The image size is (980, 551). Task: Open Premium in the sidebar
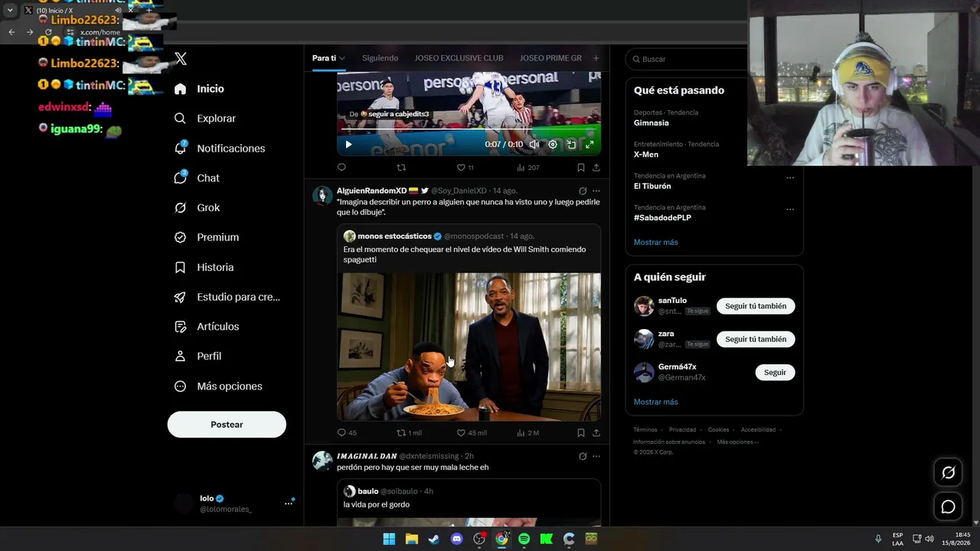pyautogui.click(x=206, y=237)
